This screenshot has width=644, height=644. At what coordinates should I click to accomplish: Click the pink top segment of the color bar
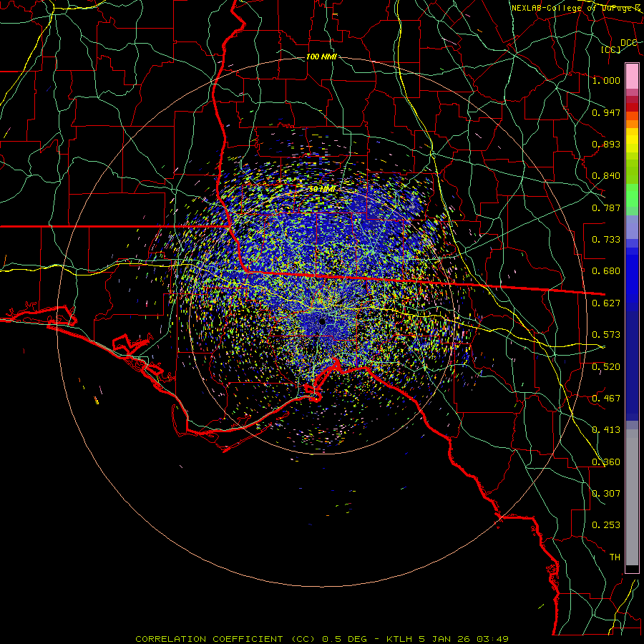632,77
